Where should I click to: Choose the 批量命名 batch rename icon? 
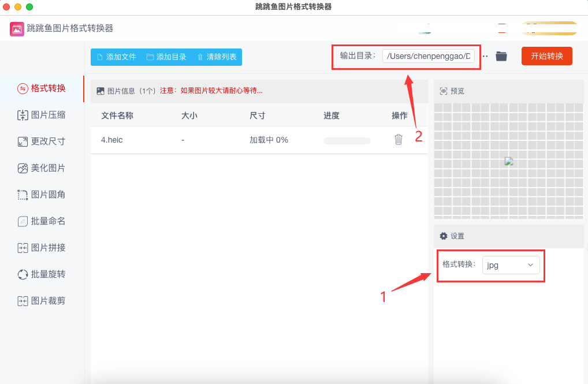[x=23, y=221]
